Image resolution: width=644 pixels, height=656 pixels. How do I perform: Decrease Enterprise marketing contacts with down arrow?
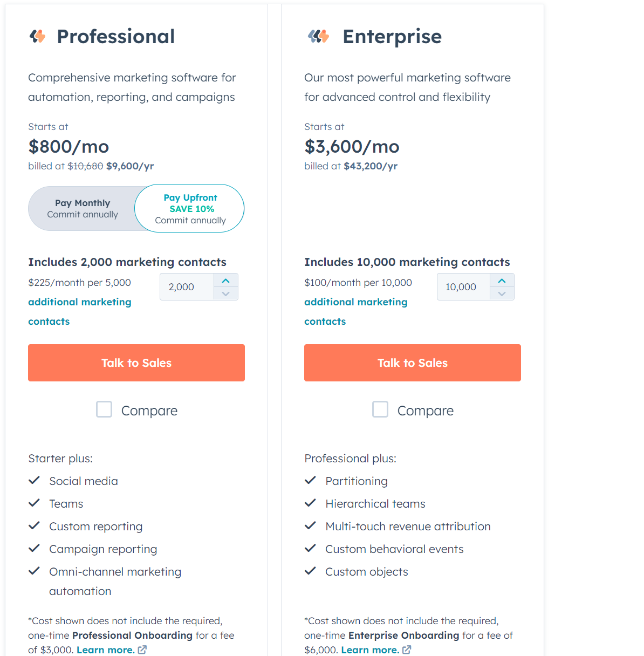502,293
